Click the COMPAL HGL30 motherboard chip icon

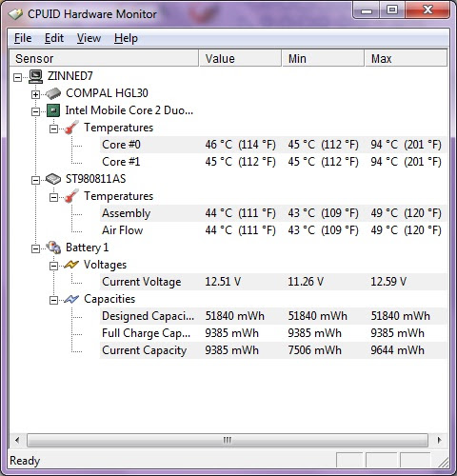point(53,93)
